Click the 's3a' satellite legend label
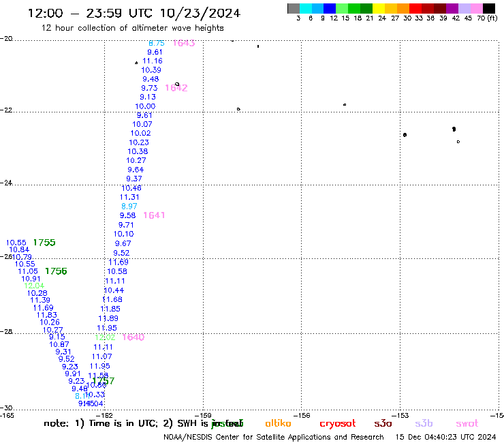504x443 pixels. (383, 424)
